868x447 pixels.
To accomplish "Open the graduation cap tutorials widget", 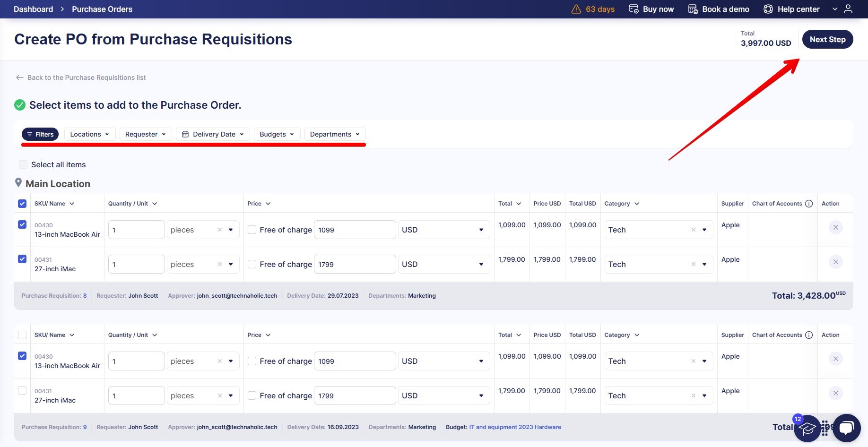I will [x=807, y=428].
